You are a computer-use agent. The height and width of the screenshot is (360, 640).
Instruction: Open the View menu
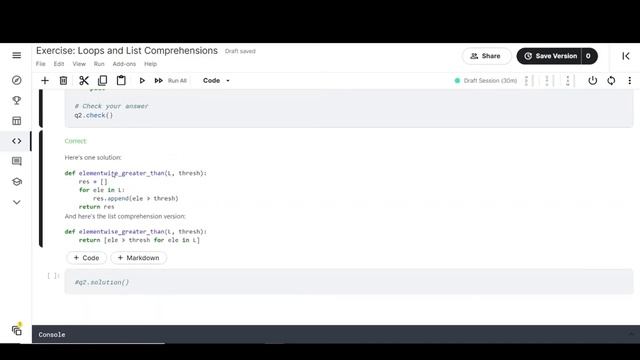coord(79,64)
